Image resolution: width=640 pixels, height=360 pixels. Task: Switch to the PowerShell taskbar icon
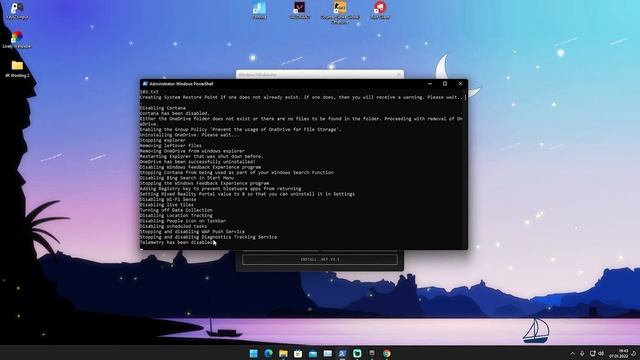(342, 353)
